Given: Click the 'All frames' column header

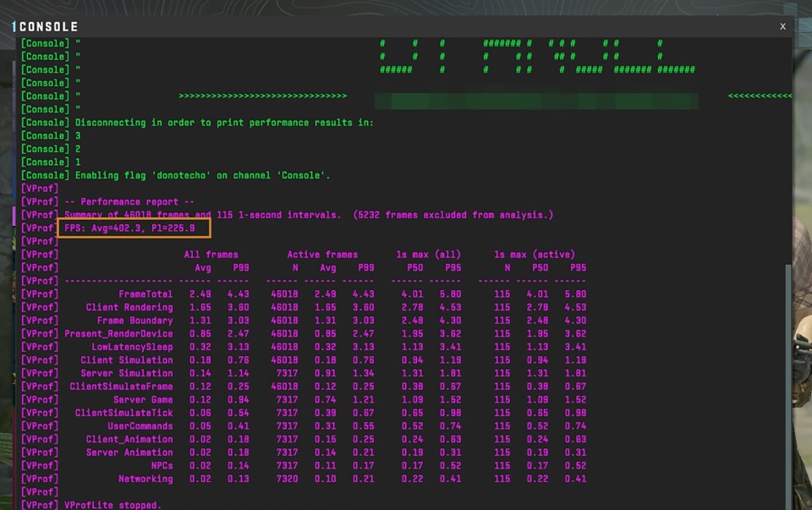Looking at the screenshot, I should point(211,255).
